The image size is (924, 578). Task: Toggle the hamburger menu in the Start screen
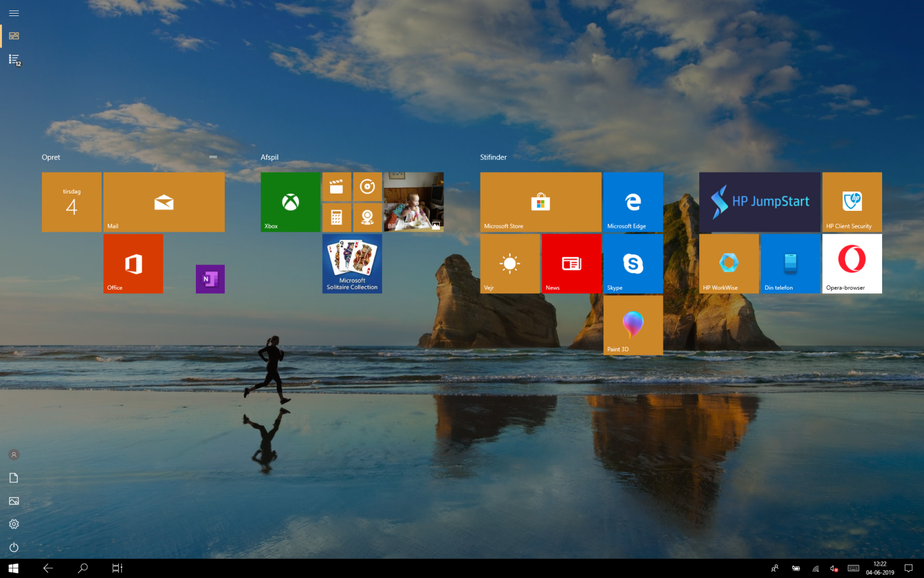[x=14, y=12]
